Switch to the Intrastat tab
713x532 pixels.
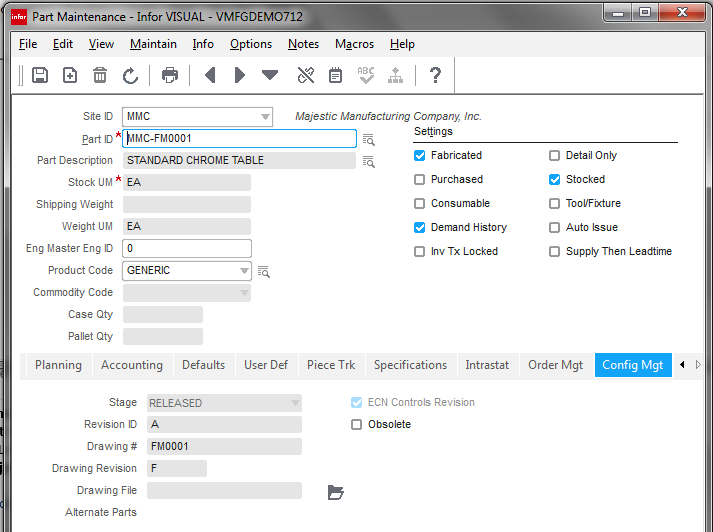click(487, 365)
